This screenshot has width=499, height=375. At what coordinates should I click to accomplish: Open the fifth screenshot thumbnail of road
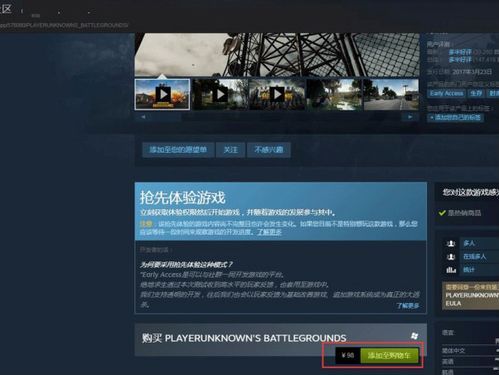coord(391,94)
